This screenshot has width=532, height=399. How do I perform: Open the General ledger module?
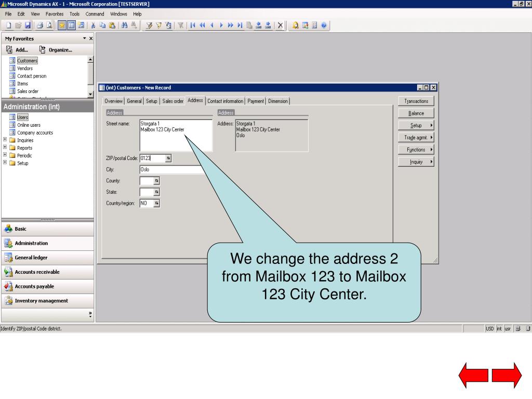(47, 258)
